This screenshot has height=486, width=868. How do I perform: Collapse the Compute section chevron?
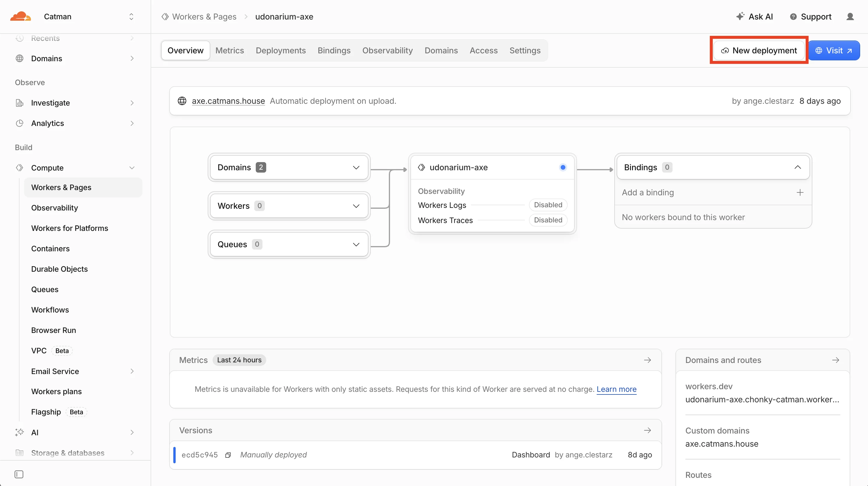(x=132, y=168)
